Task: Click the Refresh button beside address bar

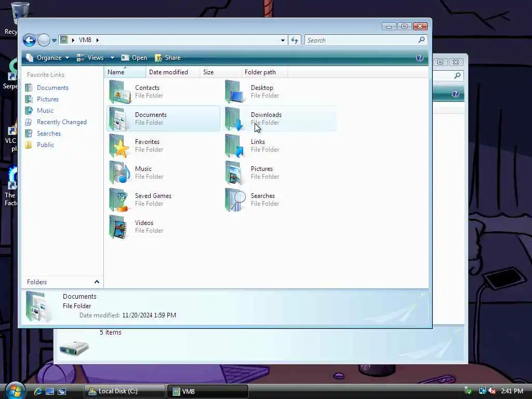Action: (x=295, y=41)
